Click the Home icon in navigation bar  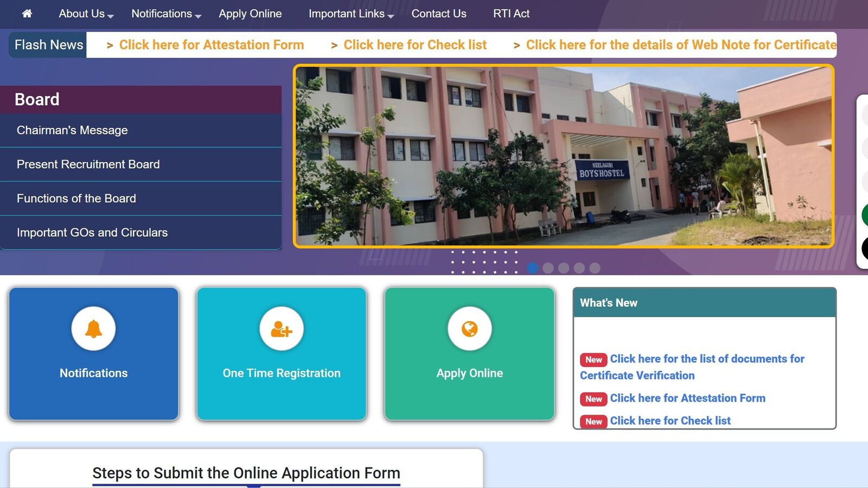pyautogui.click(x=27, y=14)
